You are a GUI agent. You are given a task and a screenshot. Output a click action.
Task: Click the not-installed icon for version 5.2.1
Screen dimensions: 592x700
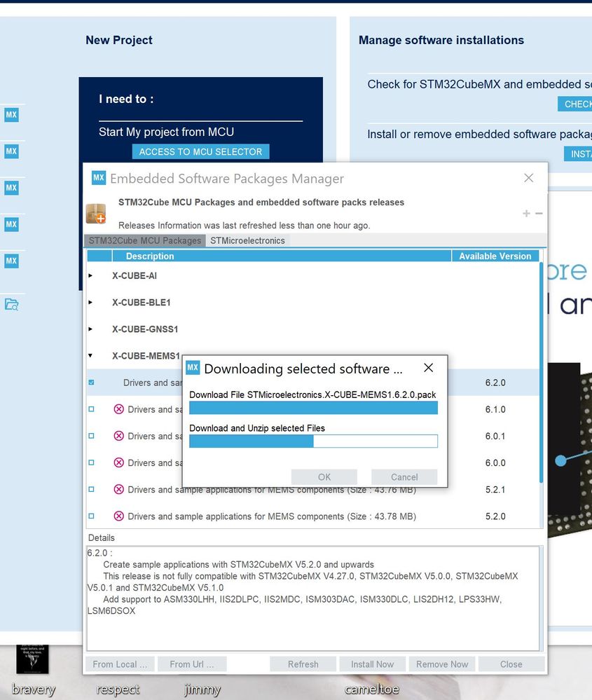pos(119,489)
